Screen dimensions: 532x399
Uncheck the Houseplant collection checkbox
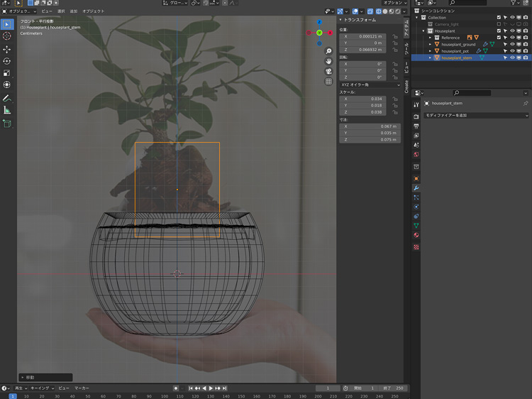click(x=499, y=31)
